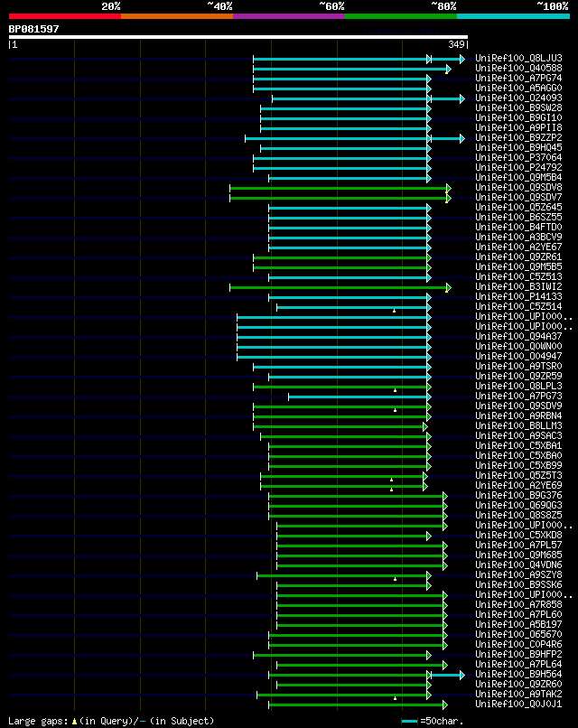Open the UniRef100_Q69QG3 hit
578x728 pixels.
(518, 505)
